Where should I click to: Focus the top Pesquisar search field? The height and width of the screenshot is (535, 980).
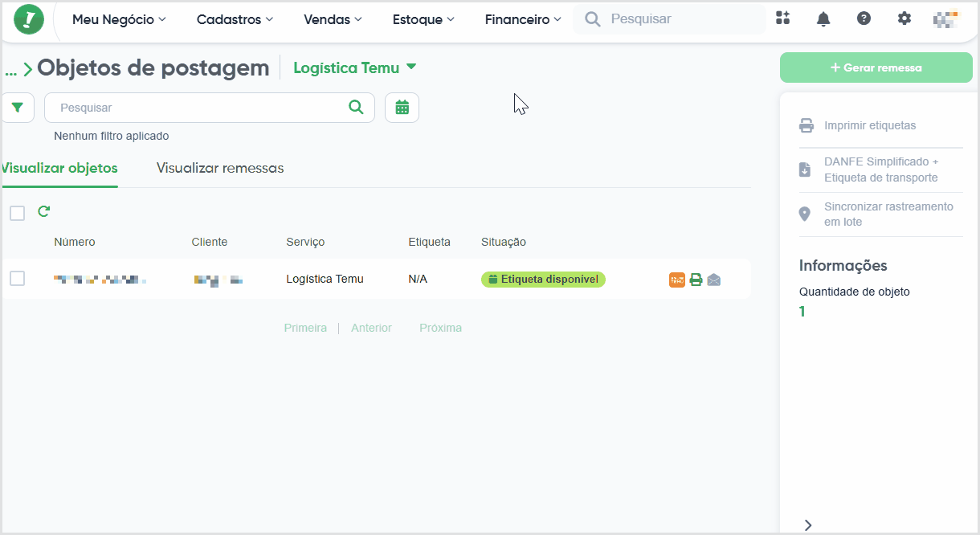tap(669, 19)
